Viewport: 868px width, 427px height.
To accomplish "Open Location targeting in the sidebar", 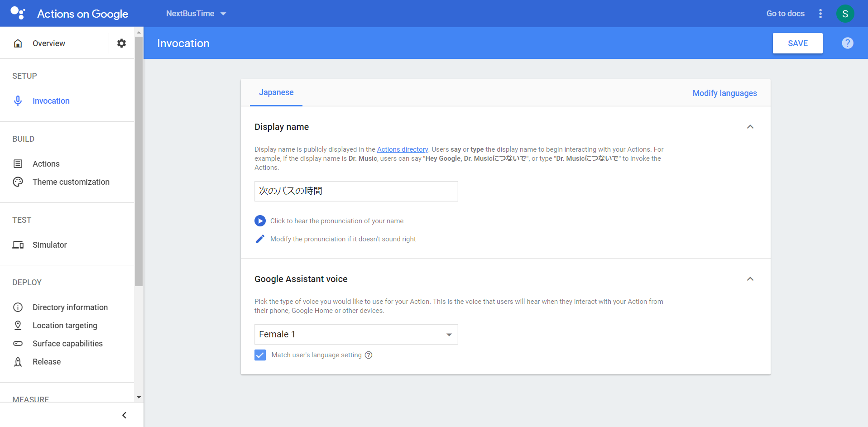I will [65, 326].
